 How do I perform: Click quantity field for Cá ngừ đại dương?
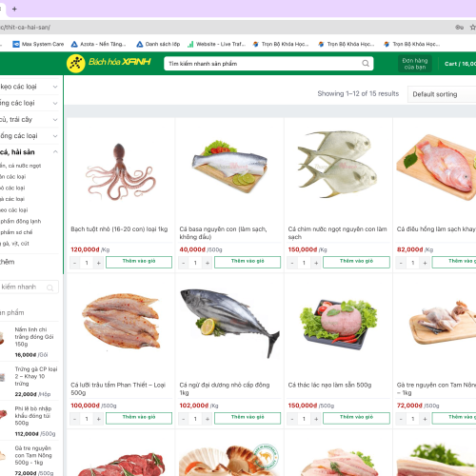(195, 419)
